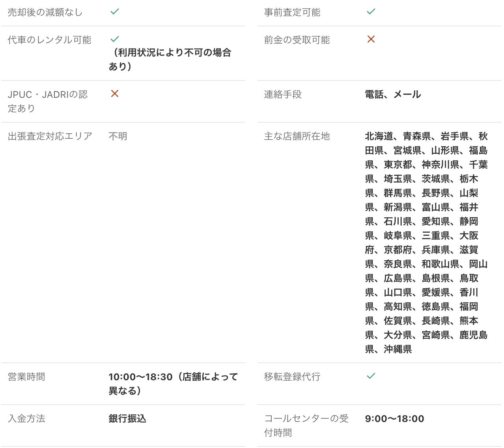
Task: Select the 事前査定可能 label
Action: (292, 13)
